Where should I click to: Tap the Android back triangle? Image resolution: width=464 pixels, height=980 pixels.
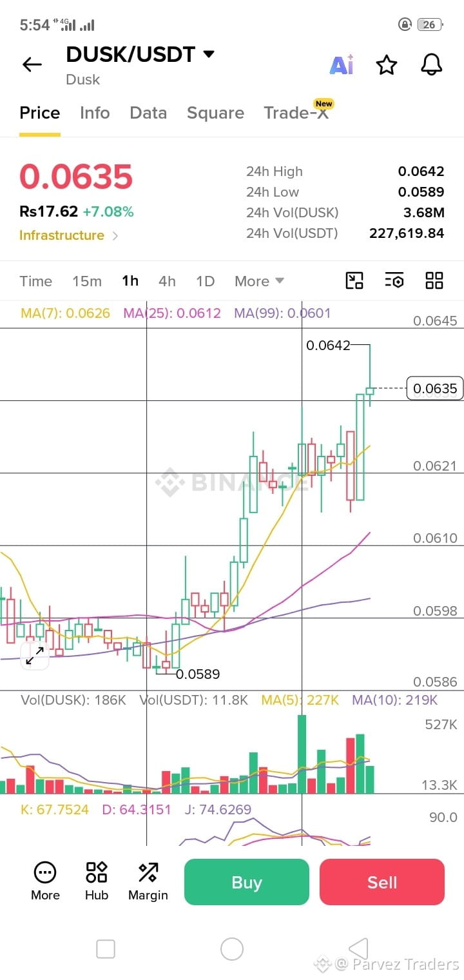[x=358, y=949]
